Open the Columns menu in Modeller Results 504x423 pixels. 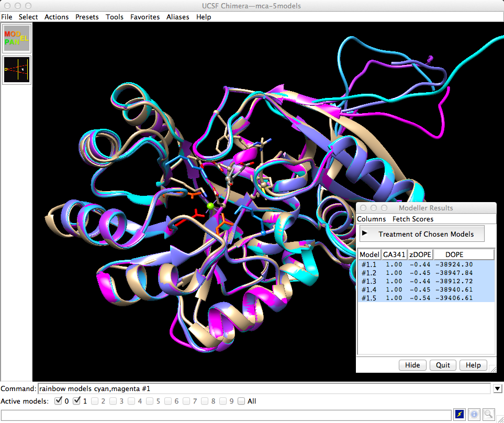coord(371,219)
